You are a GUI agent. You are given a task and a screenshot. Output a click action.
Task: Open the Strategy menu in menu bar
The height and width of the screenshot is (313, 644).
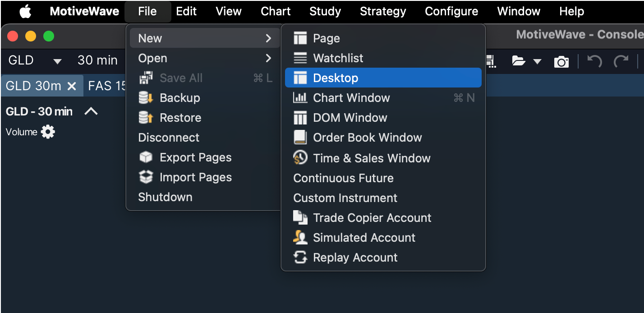tap(383, 11)
